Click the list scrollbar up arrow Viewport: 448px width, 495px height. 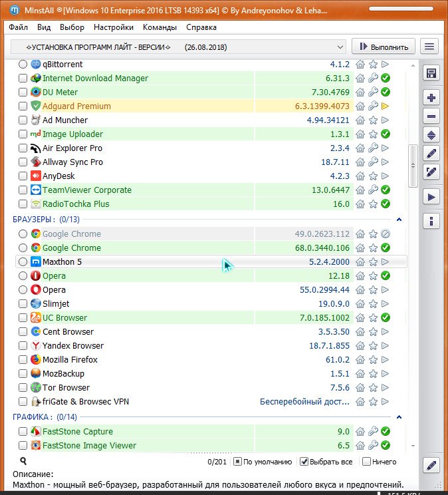pyautogui.click(x=413, y=66)
